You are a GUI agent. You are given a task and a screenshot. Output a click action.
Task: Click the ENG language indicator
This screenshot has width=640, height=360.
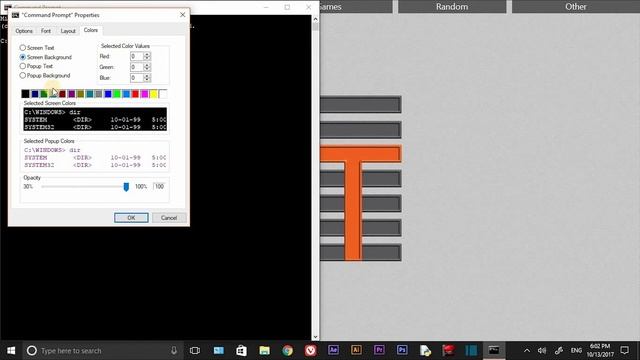point(576,351)
